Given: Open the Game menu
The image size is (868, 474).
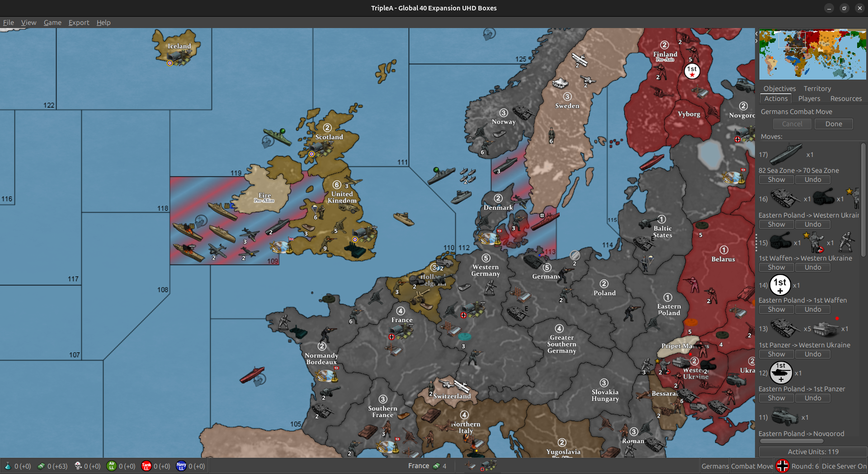Looking at the screenshot, I should [52, 23].
